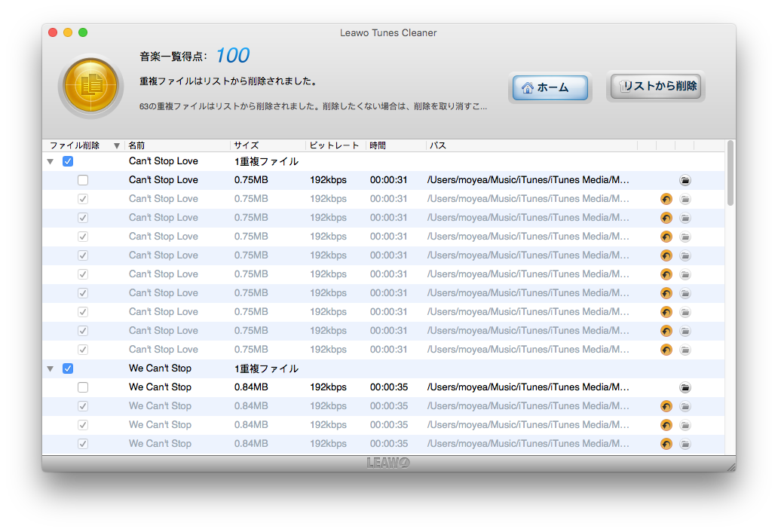Sort by the パス column header

pyautogui.click(x=531, y=145)
